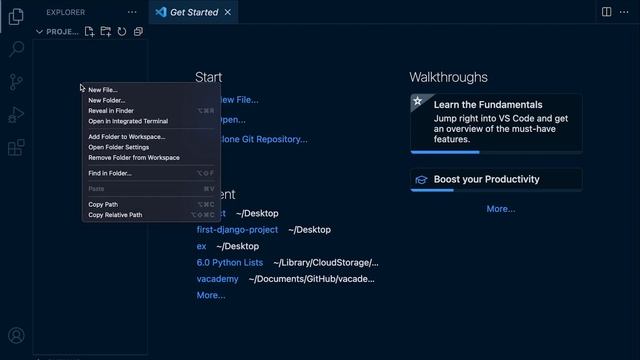Viewport: 640px width, 360px height.
Task: Select Open Folder Settings entry
Action: pos(151,147)
